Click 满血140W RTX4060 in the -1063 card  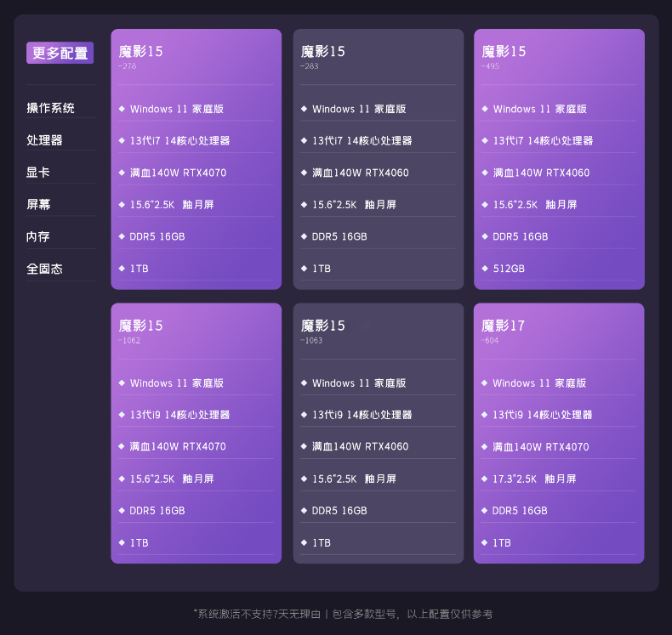pyautogui.click(x=361, y=446)
